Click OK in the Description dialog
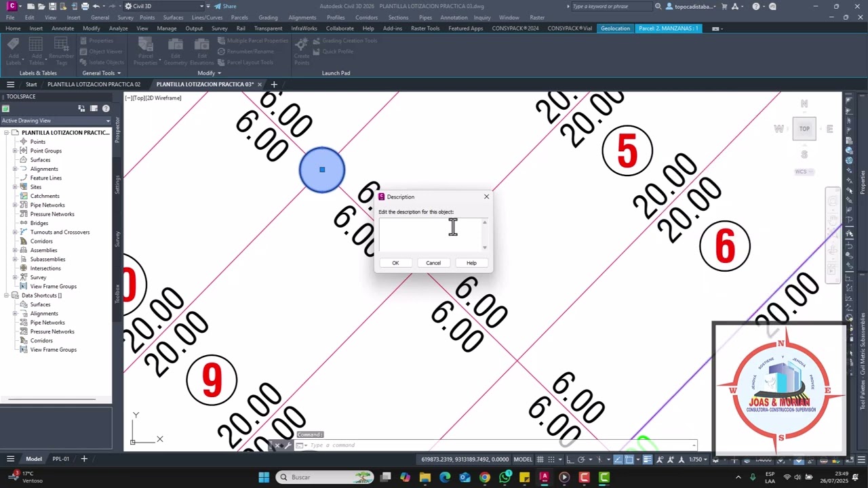This screenshot has height=488, width=868. click(395, 263)
